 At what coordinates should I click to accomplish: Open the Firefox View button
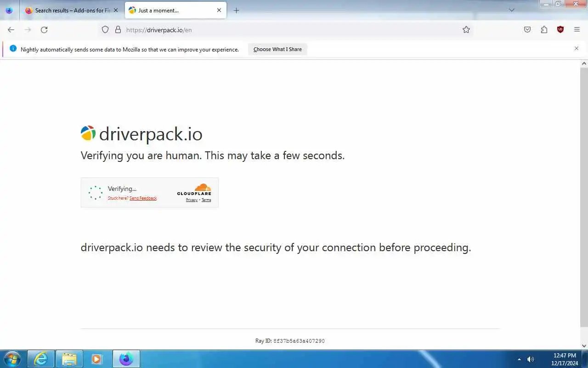click(9, 10)
